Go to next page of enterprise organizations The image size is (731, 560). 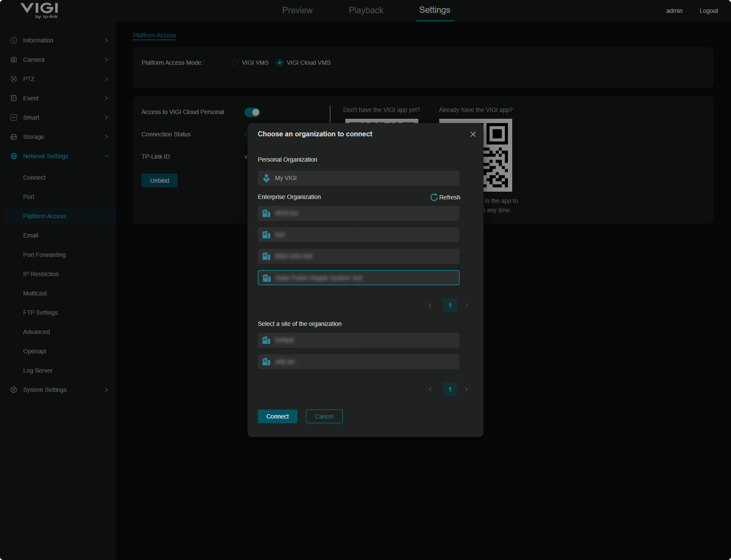(466, 305)
